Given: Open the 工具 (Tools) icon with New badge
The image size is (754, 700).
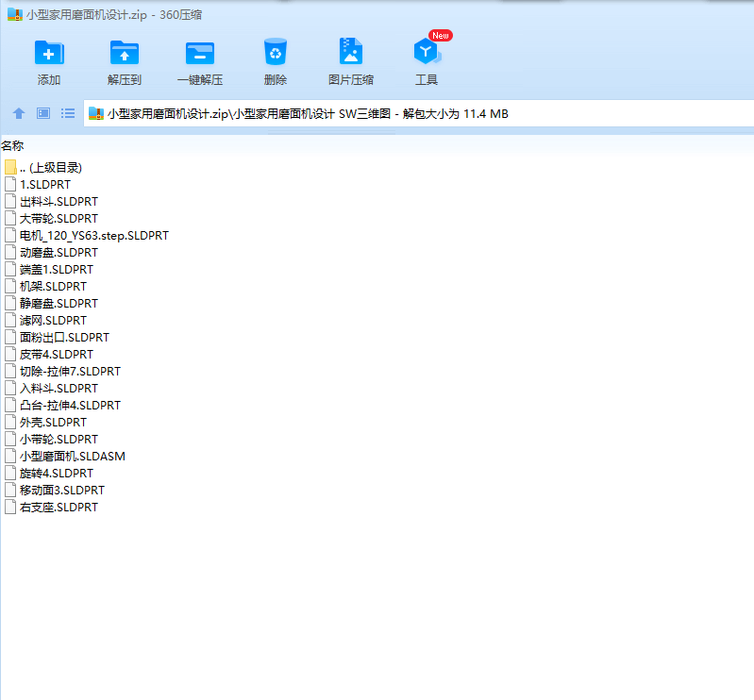Looking at the screenshot, I should [x=427, y=52].
